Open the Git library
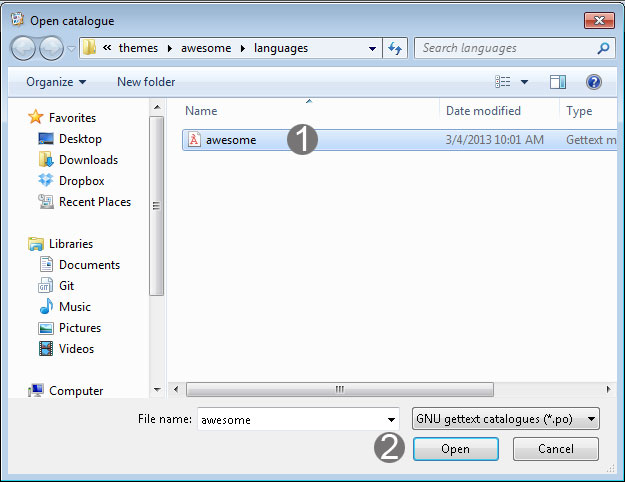This screenshot has width=625, height=482. point(66,286)
